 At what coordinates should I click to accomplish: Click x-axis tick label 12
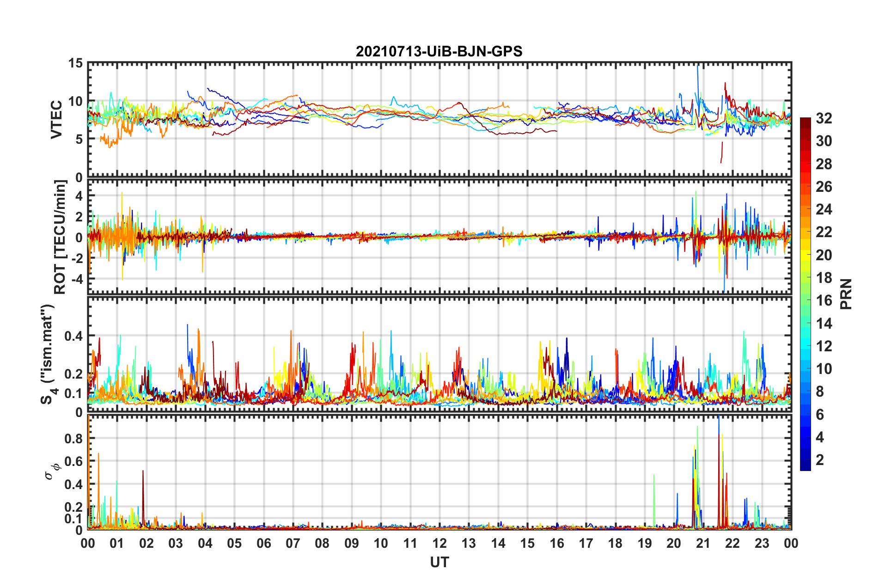[439, 543]
